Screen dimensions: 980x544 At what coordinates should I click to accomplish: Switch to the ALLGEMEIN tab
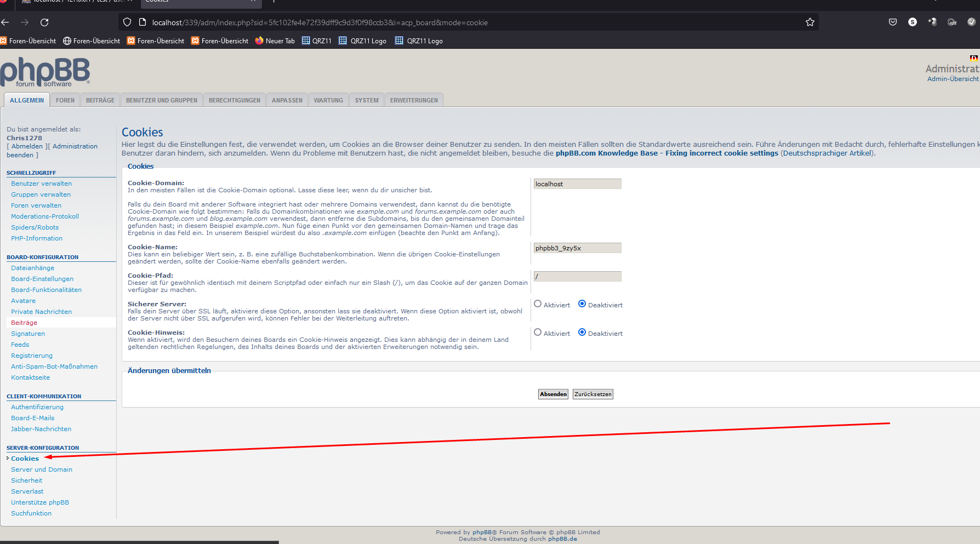pyautogui.click(x=27, y=100)
